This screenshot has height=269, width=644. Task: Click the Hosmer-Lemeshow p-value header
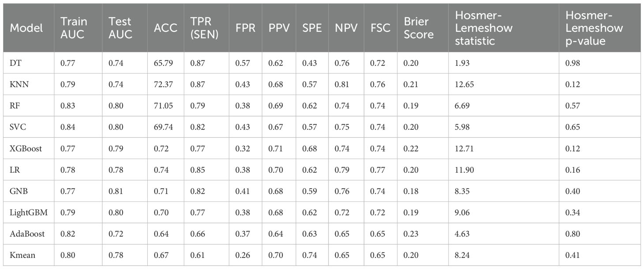(x=594, y=28)
